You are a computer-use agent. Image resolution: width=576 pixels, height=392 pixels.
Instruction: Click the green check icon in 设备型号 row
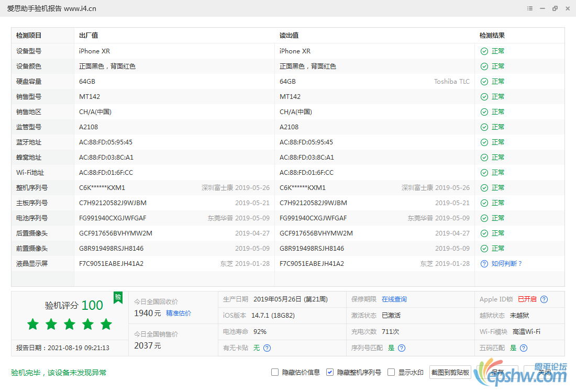pos(484,51)
